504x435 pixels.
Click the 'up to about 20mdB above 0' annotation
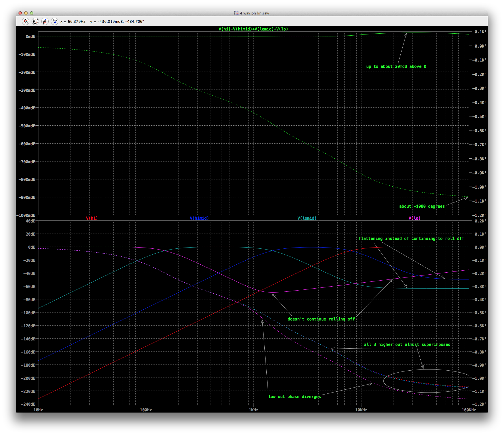click(396, 66)
